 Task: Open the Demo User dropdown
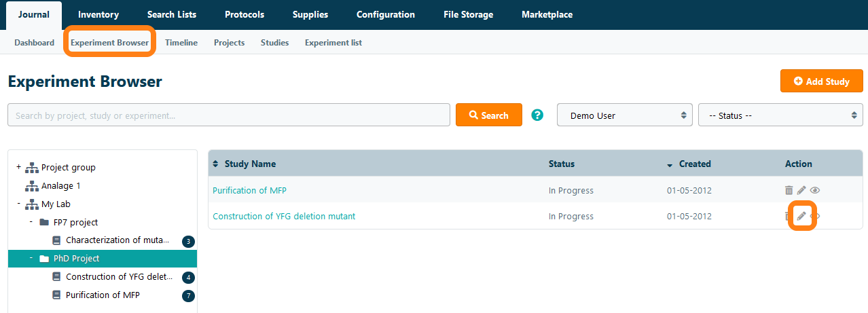(x=624, y=115)
